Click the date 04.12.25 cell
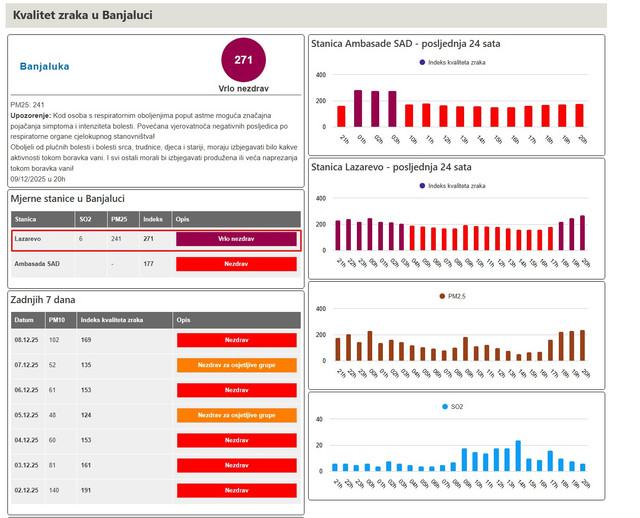640x518 pixels. (x=27, y=440)
